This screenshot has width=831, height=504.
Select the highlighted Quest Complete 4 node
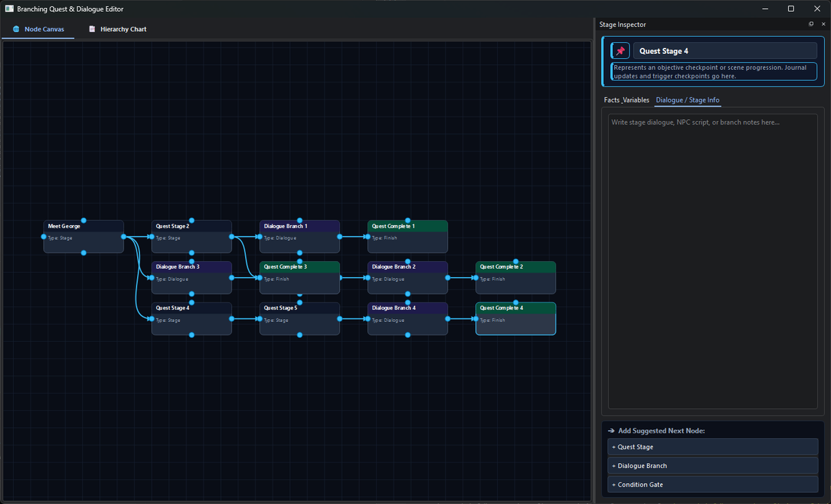[x=516, y=318]
